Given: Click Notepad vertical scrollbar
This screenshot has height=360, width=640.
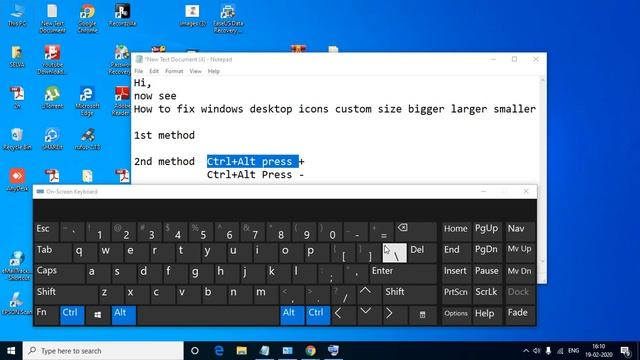Looking at the screenshot, I should coord(542,171).
